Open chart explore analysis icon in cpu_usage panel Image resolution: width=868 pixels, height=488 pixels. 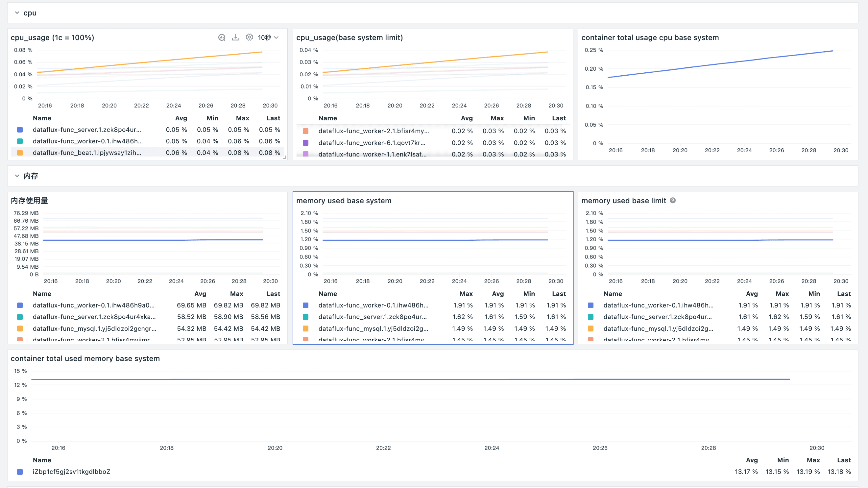point(221,37)
